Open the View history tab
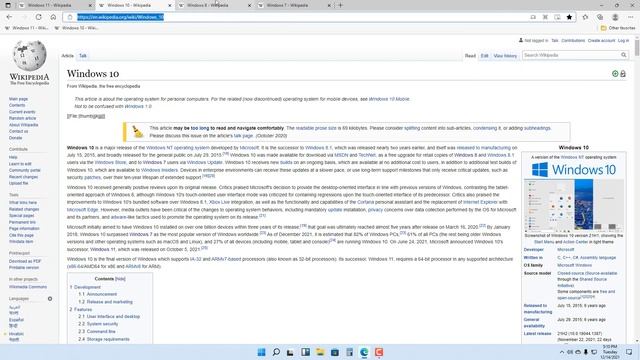 click(505, 56)
